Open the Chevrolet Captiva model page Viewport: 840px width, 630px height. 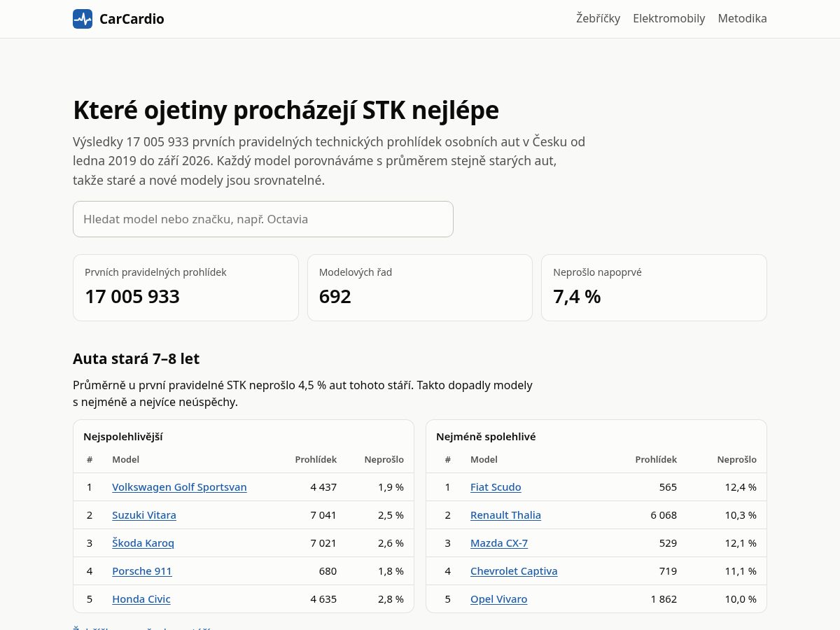tap(514, 571)
